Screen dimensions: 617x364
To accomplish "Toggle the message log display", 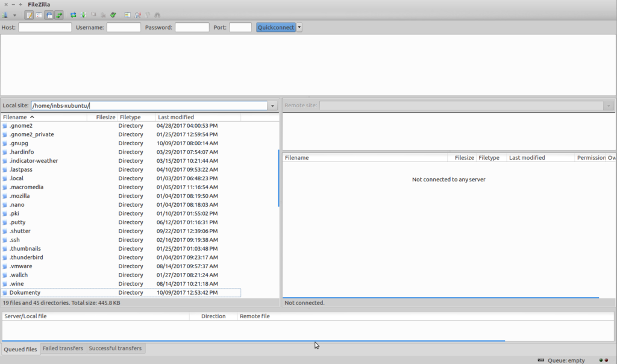I will tap(29, 15).
